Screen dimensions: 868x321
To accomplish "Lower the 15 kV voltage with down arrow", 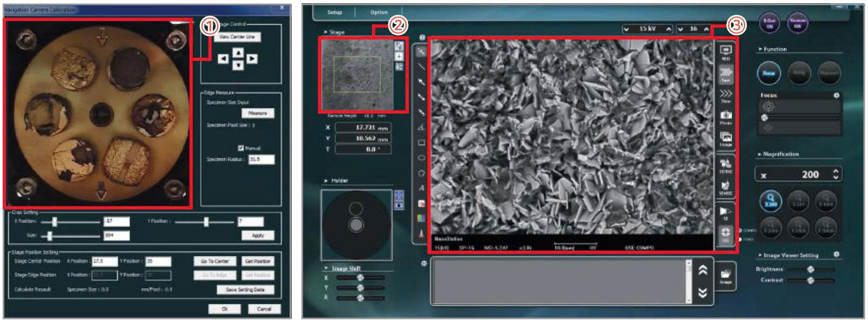I will (x=626, y=29).
